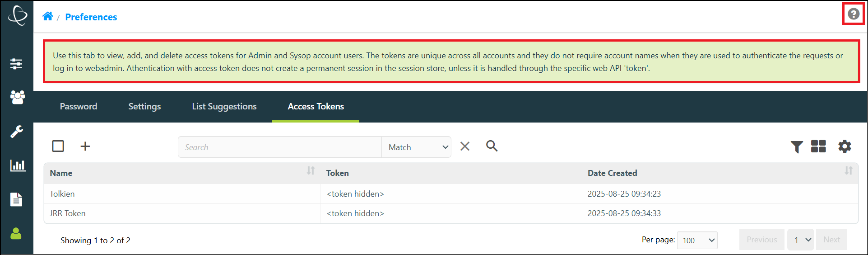
Task: Switch to the List Suggestions tab
Action: (224, 106)
